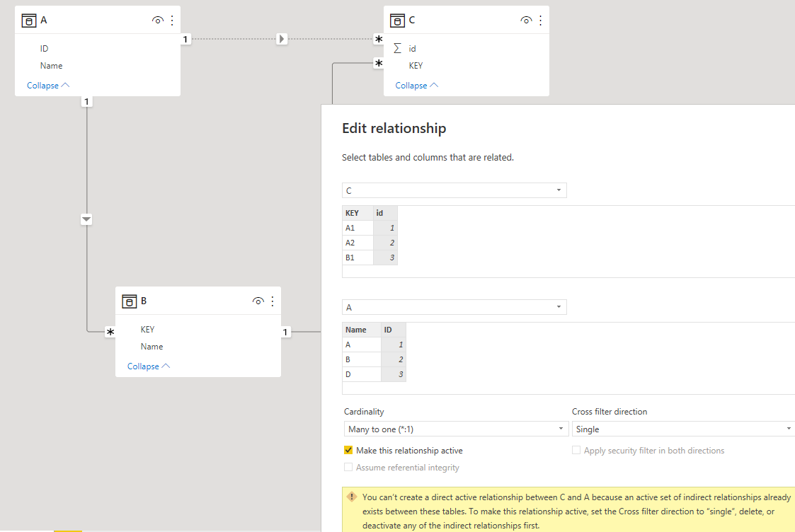Click the 1 endpoint below table A
Viewport: 795px width, 532px height.
point(86,101)
